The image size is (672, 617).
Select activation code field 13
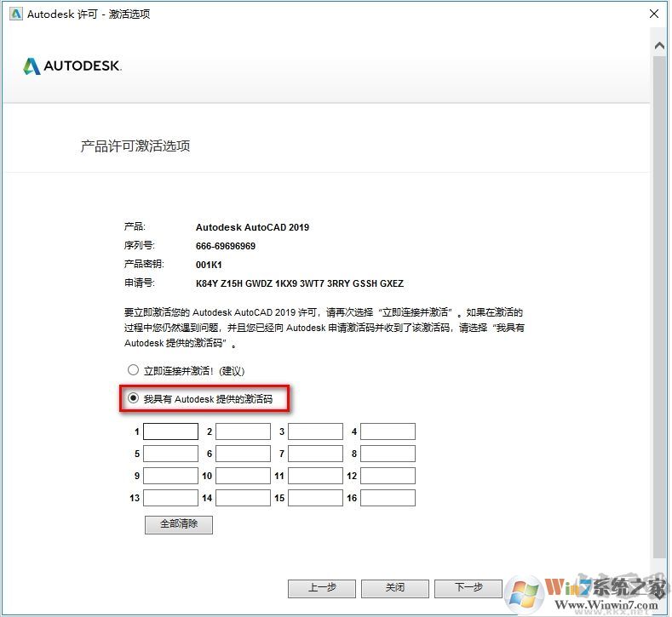(170, 498)
